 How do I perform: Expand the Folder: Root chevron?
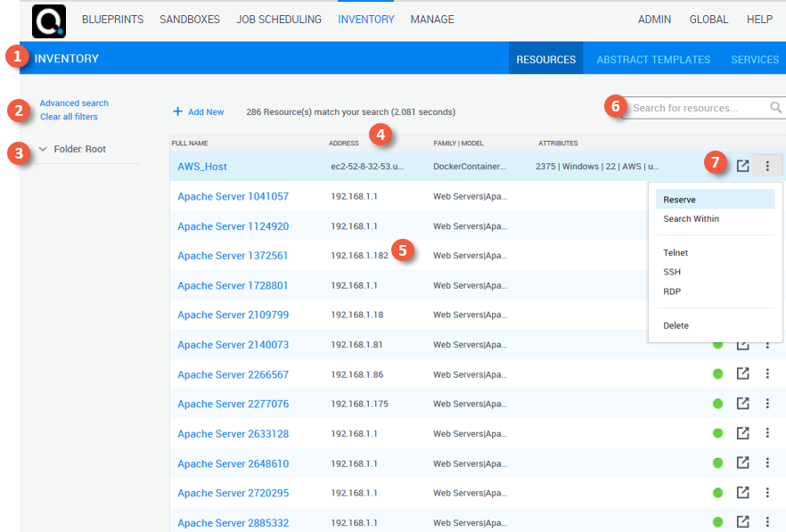coord(43,150)
